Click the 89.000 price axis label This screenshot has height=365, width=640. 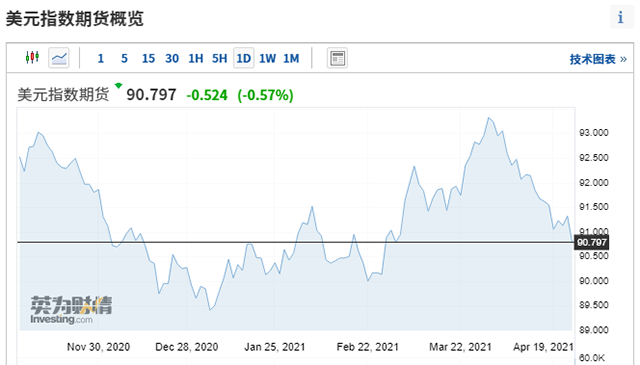(x=593, y=330)
